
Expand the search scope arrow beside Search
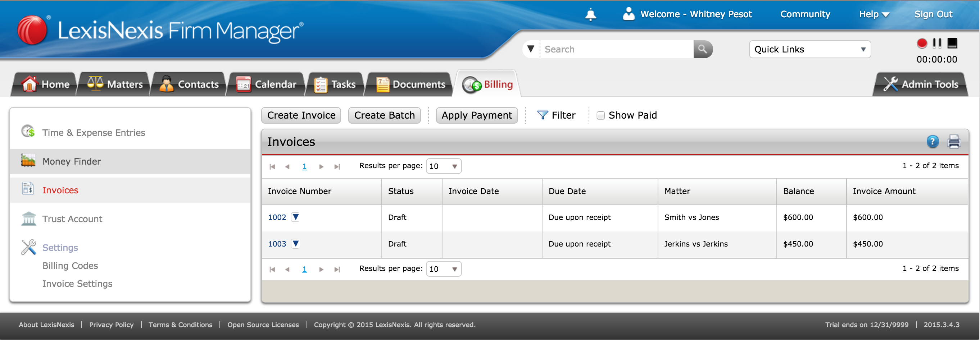tap(531, 49)
